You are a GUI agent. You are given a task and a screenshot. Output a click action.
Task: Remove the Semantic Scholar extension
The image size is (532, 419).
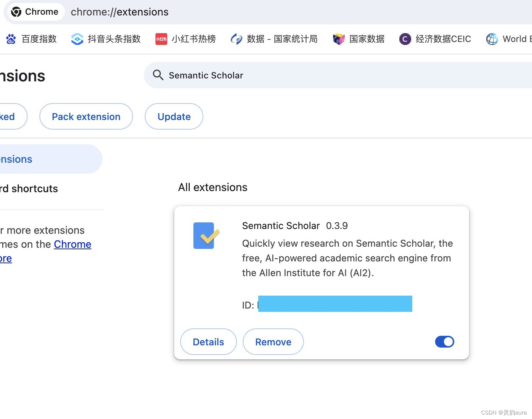tap(273, 342)
